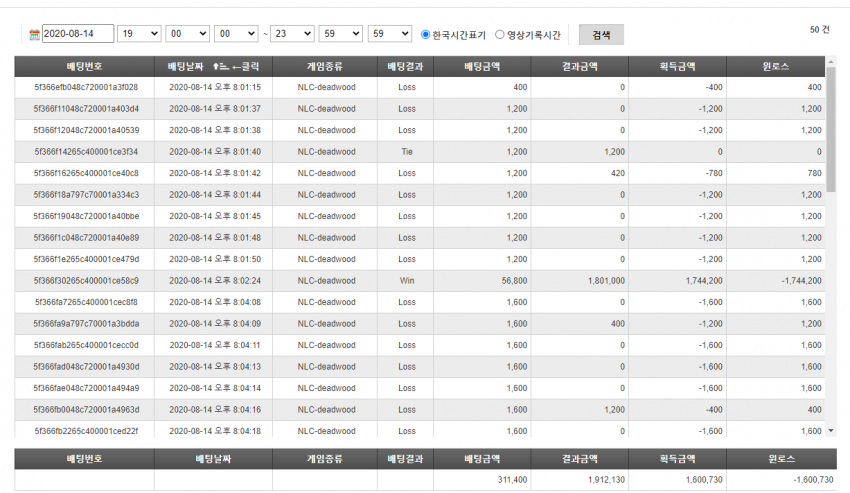Click the sort arrow in 배팅날짜 header
The image size is (850, 493).
pos(220,67)
